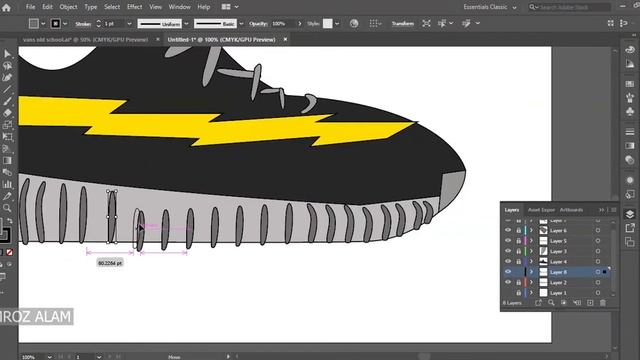Screen dimensions: 640x360
Task: Toggle visibility eye of Layer 3
Action: point(508,251)
